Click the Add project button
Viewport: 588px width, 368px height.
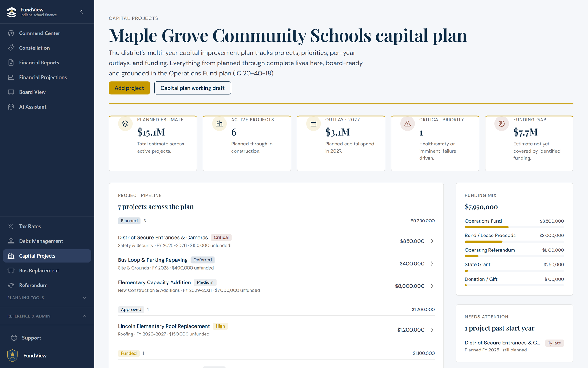tap(129, 88)
